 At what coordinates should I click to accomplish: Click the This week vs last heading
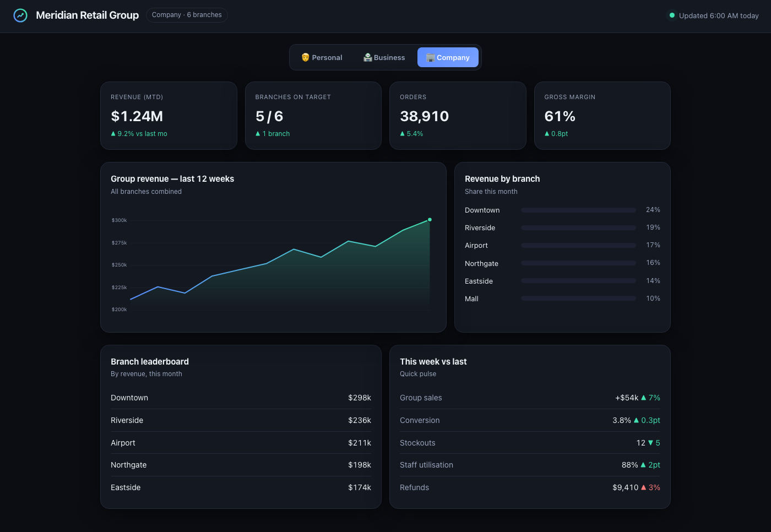tap(433, 362)
